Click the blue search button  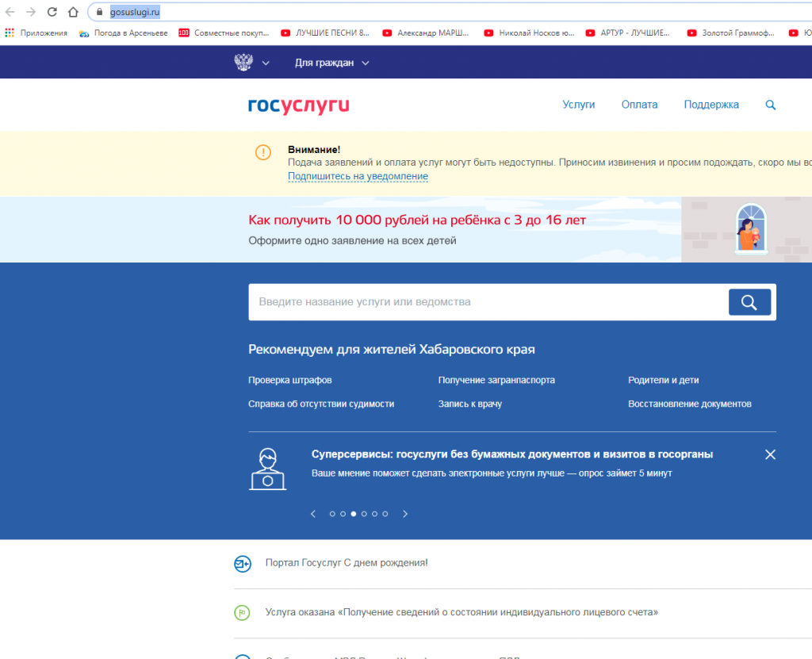click(749, 302)
